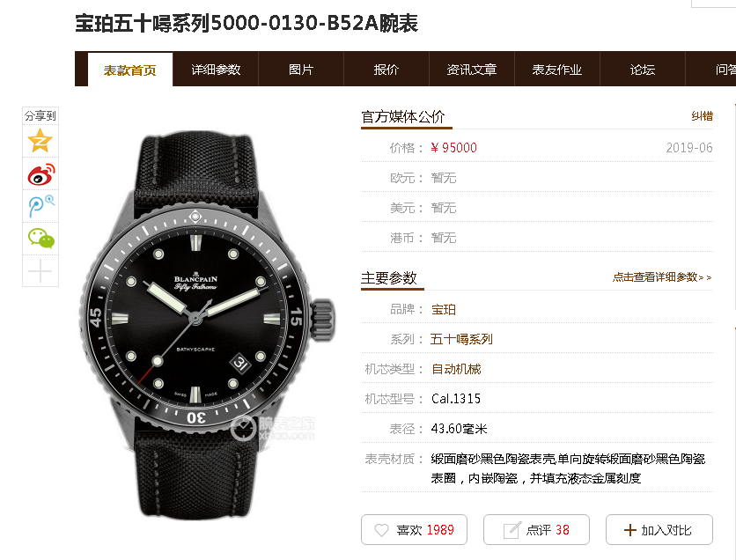
Task: Go to the 资讯文章 tab
Action: click(472, 70)
